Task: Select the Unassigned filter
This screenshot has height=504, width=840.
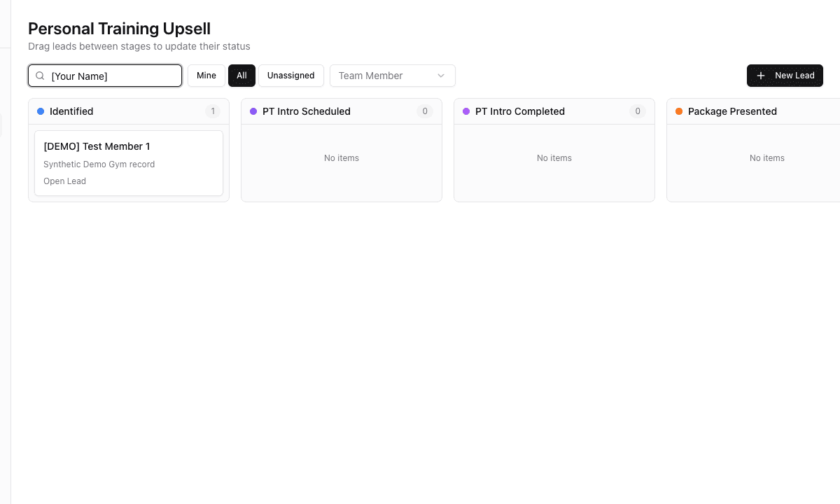Action: 290,76
